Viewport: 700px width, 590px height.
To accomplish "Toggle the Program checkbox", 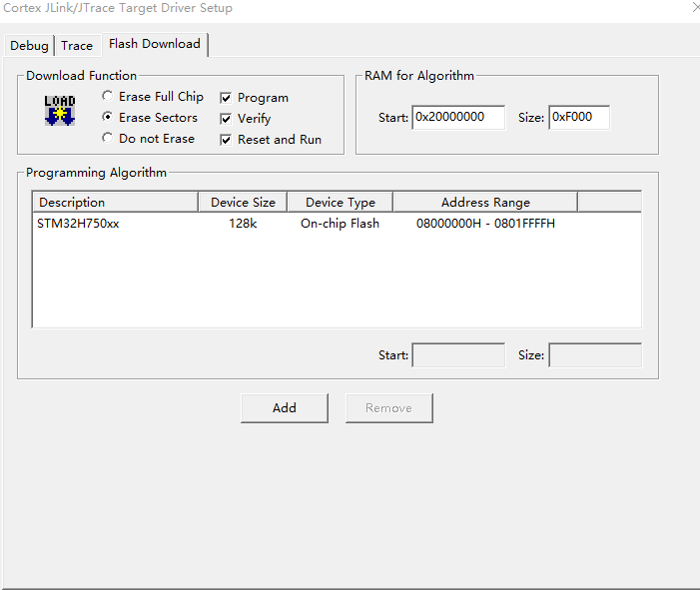I will 226,98.
